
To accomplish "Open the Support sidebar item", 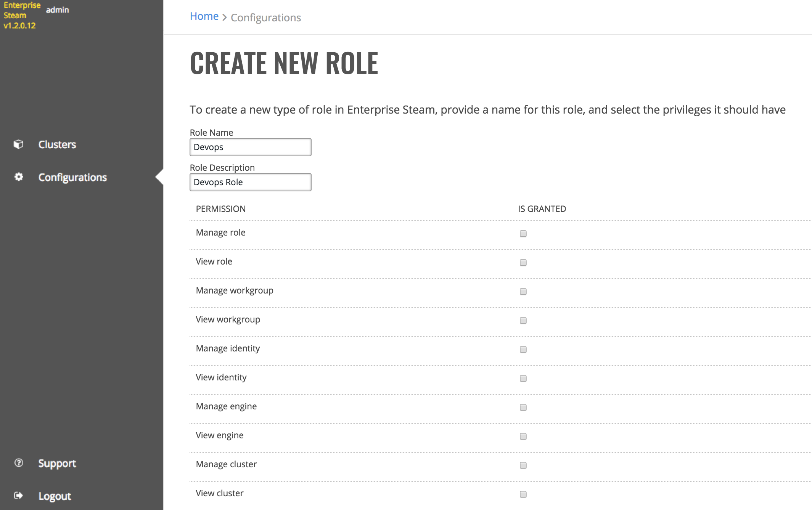I will point(57,463).
